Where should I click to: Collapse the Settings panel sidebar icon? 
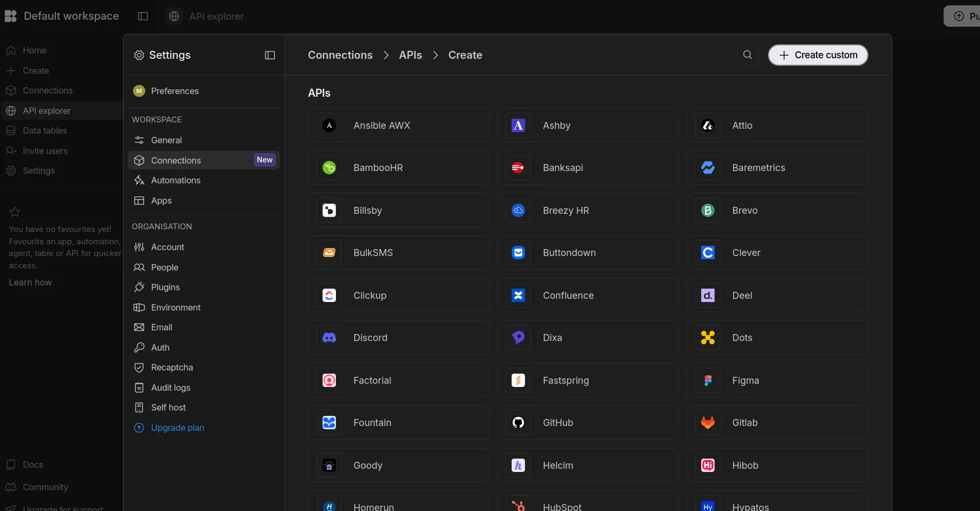tap(270, 55)
